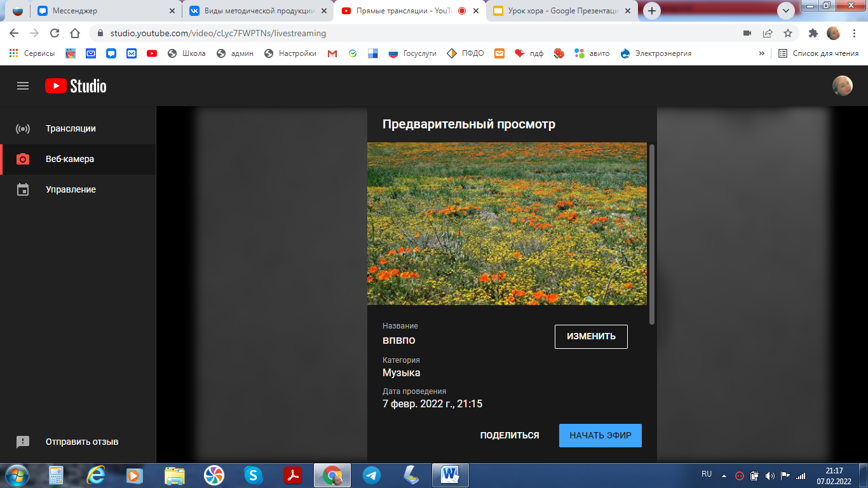Viewport: 868px width, 488px height.
Task: Open the Школа bookmark
Action: click(187, 53)
